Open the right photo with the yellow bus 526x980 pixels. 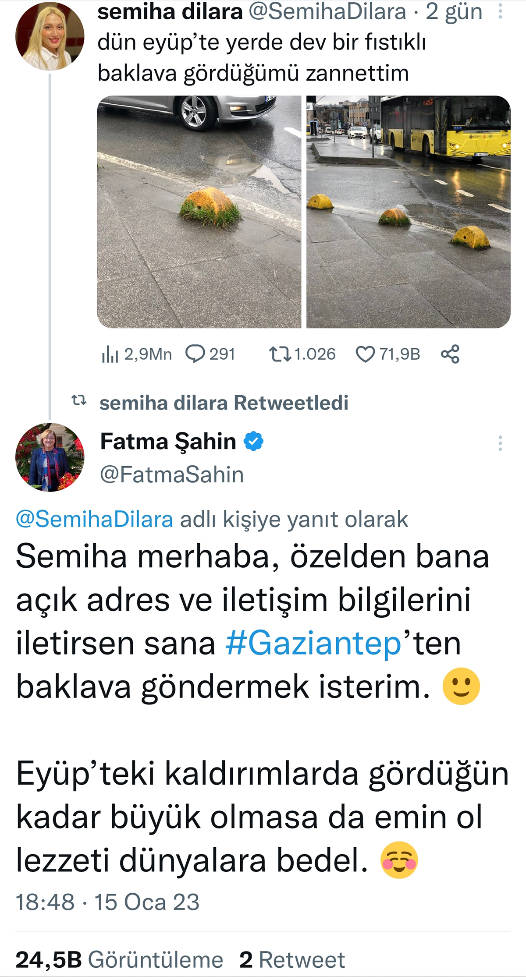click(x=408, y=212)
